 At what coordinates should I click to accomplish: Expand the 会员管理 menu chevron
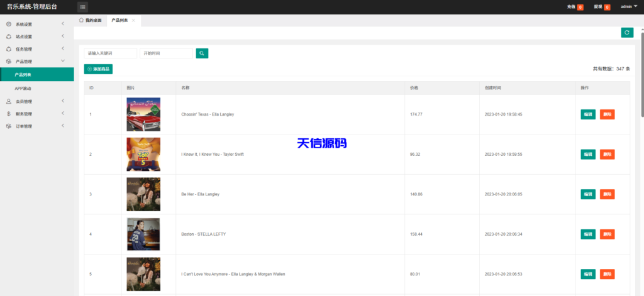(x=63, y=101)
